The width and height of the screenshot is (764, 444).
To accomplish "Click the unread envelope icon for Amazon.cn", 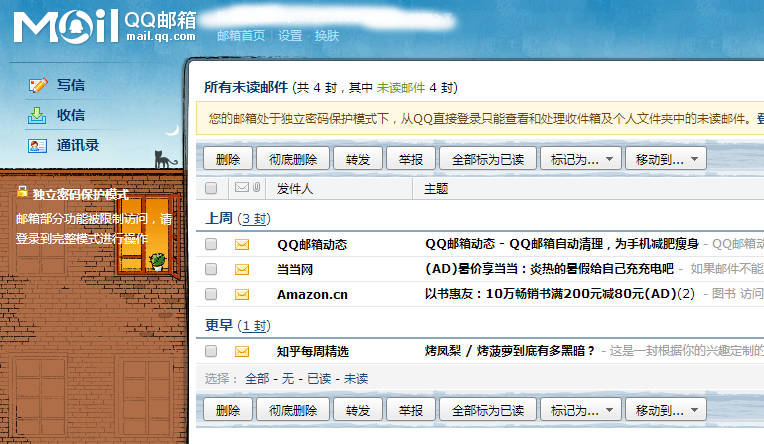I will coord(242,294).
